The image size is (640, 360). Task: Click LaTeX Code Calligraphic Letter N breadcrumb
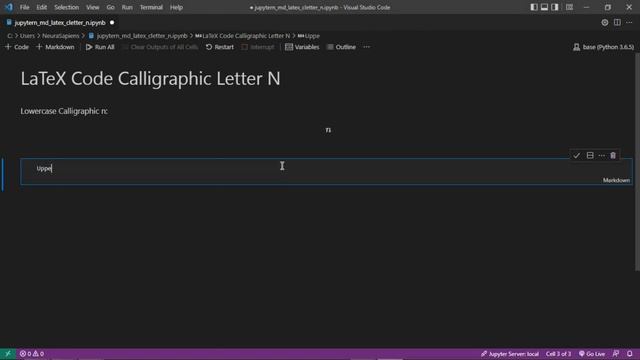pos(242,36)
